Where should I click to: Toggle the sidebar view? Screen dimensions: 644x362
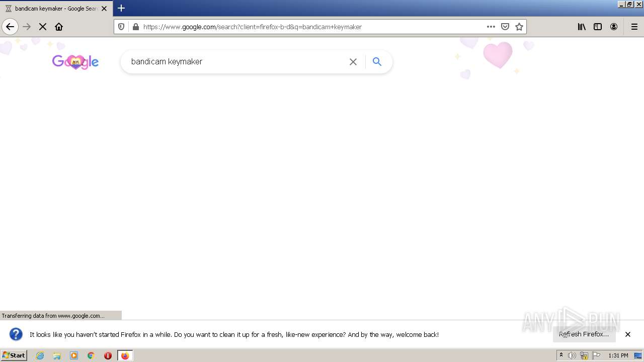point(598,27)
